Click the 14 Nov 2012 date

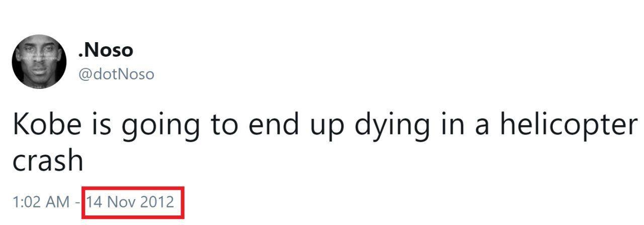130,202
